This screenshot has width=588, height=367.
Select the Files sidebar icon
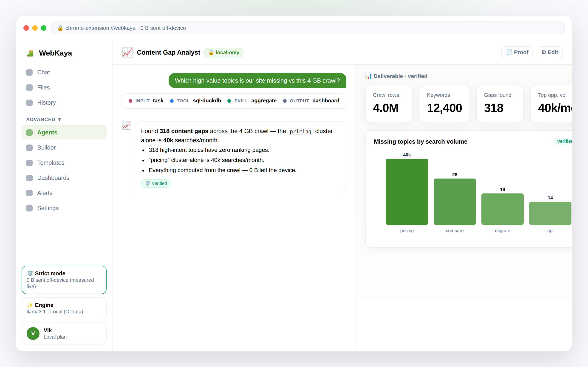click(x=29, y=87)
